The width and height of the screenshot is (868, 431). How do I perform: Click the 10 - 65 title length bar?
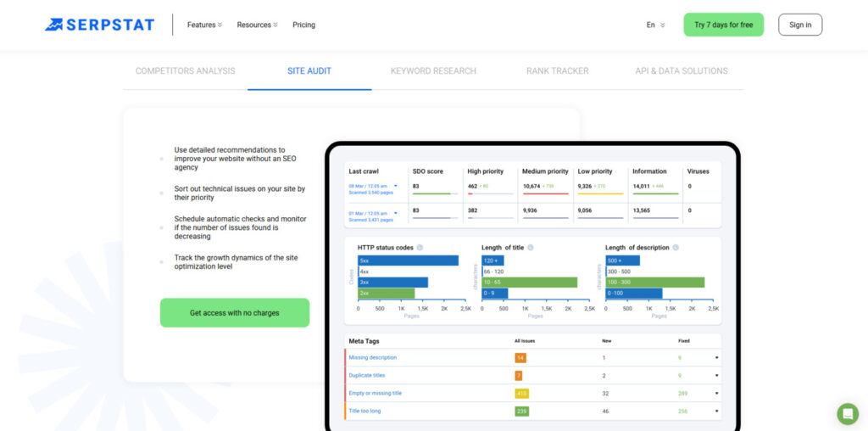(x=530, y=283)
